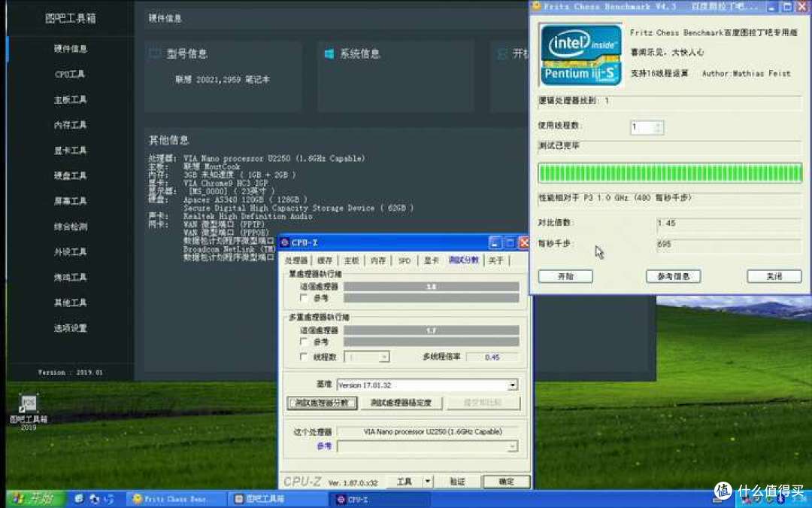Click the icon beside 型号信息 heading
812x508 pixels.
(154, 53)
